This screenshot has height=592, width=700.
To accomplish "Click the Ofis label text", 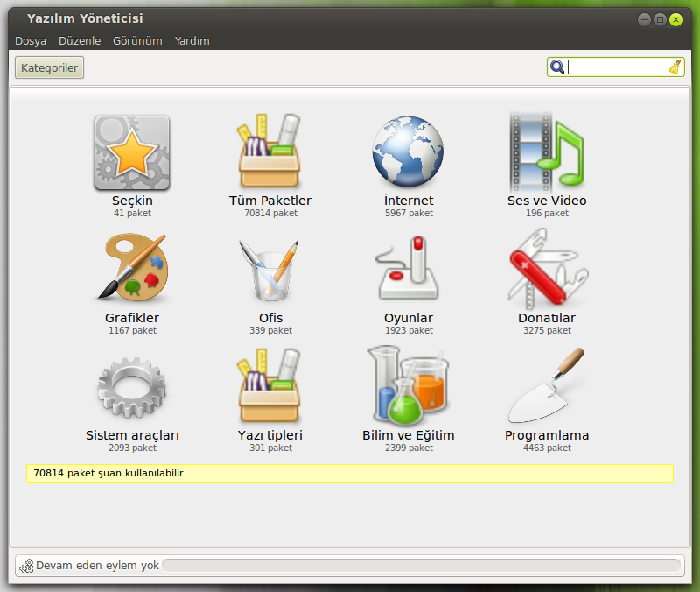I will [x=270, y=318].
